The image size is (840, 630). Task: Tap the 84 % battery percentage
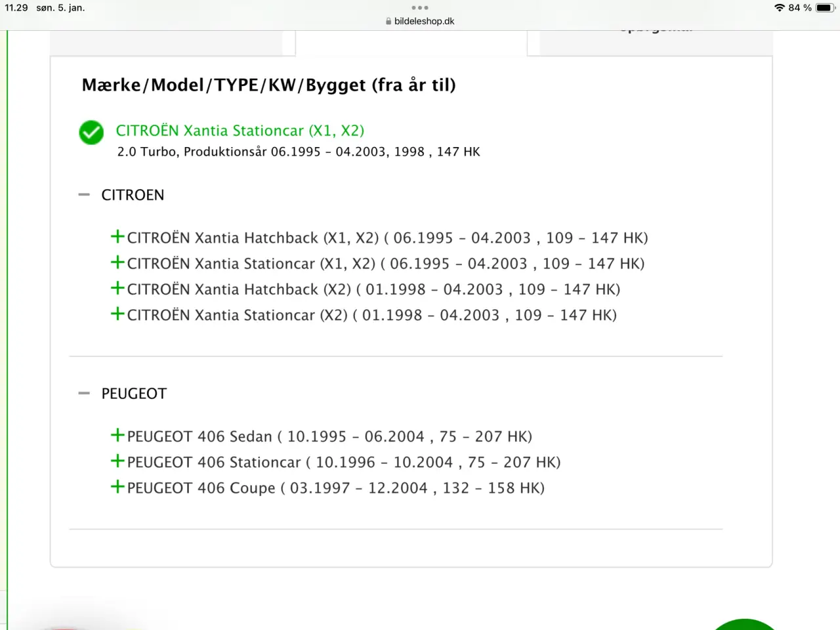[x=800, y=8]
